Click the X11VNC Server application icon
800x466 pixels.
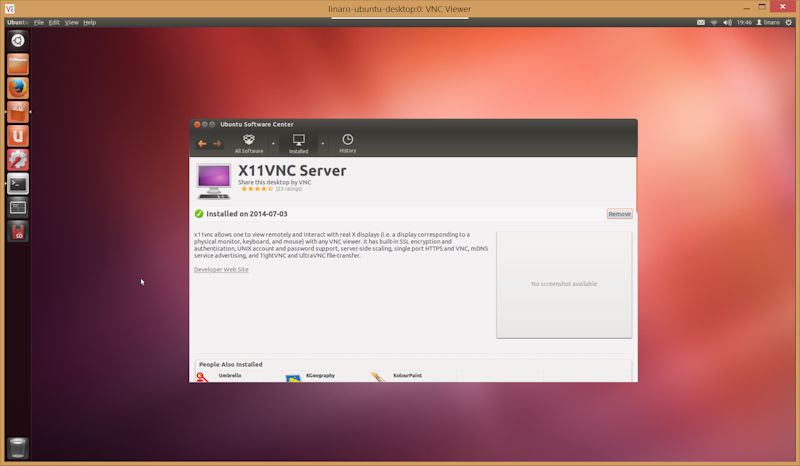[214, 181]
